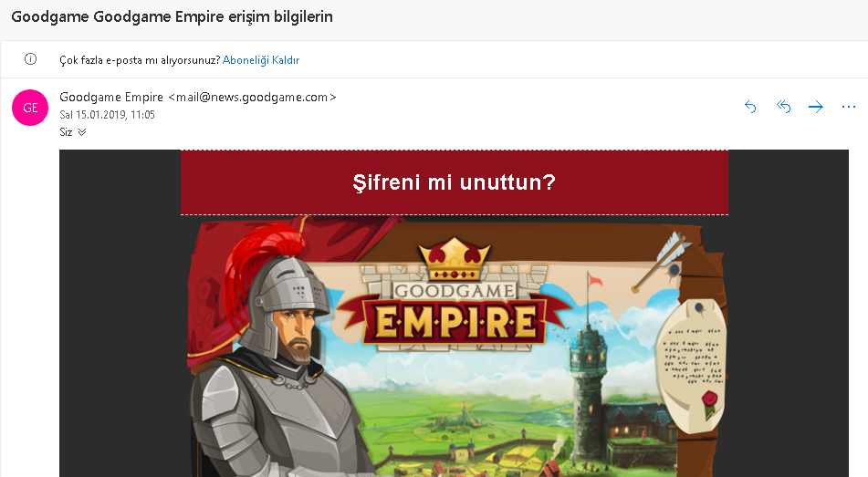
Task: Click the arrow stuck in the wooden frame
Action: 662,262
